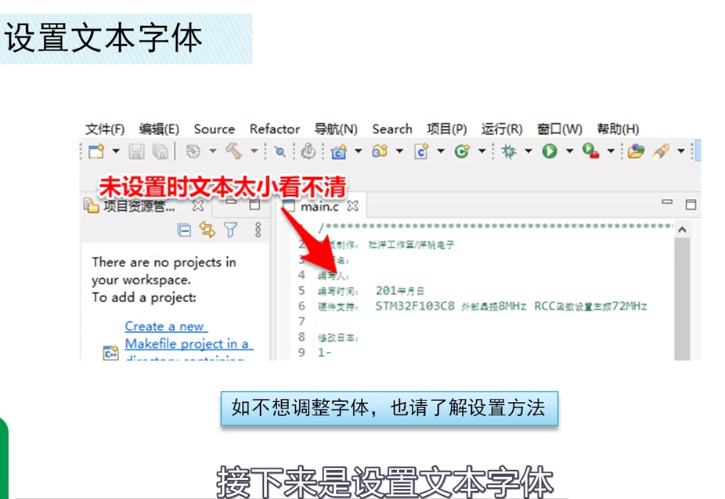Click the skip breakpoints toolbar icon
This screenshot has height=499, width=725.
[x=280, y=152]
